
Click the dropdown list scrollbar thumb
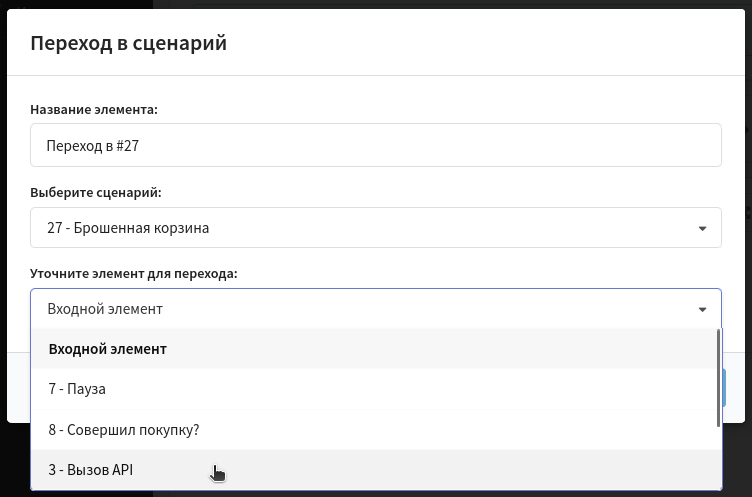(x=718, y=378)
